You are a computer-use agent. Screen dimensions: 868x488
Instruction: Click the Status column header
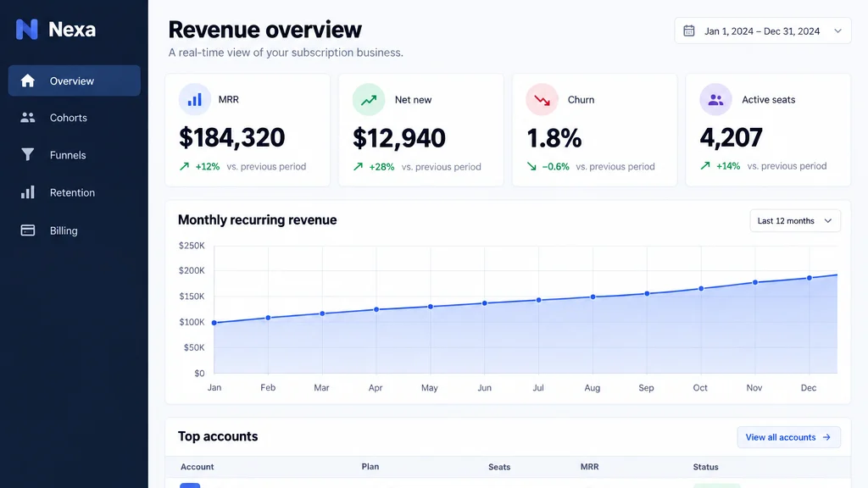pos(706,467)
